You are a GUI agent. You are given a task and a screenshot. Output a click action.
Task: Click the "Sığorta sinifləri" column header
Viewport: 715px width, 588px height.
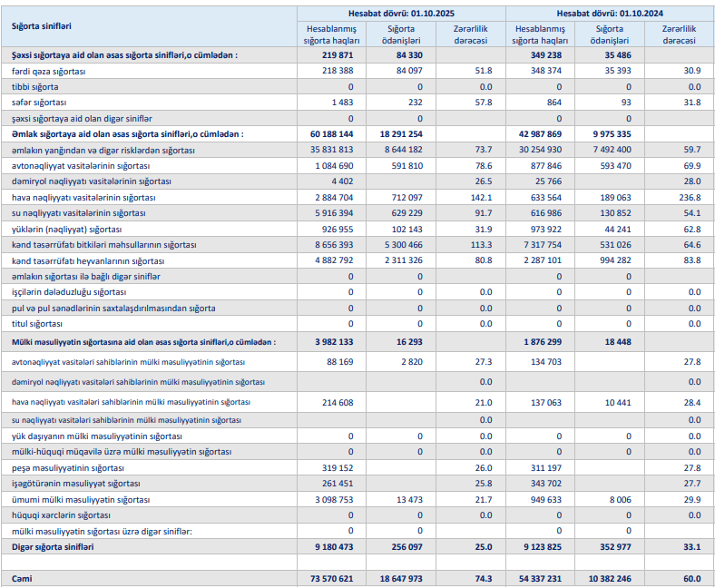click(x=41, y=26)
